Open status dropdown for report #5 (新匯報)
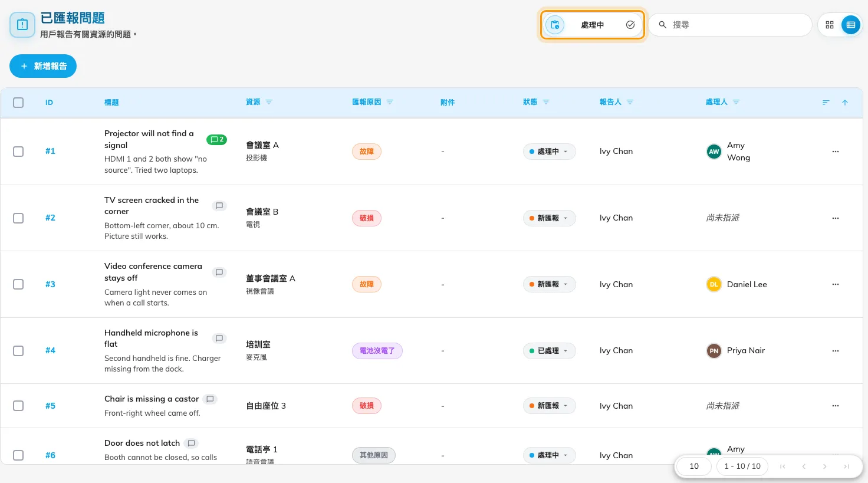This screenshot has width=868, height=483. (x=549, y=406)
